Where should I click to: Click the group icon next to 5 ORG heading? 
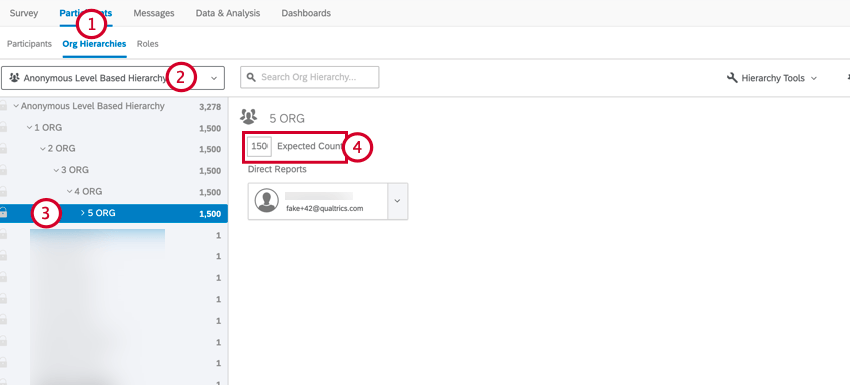pos(249,116)
